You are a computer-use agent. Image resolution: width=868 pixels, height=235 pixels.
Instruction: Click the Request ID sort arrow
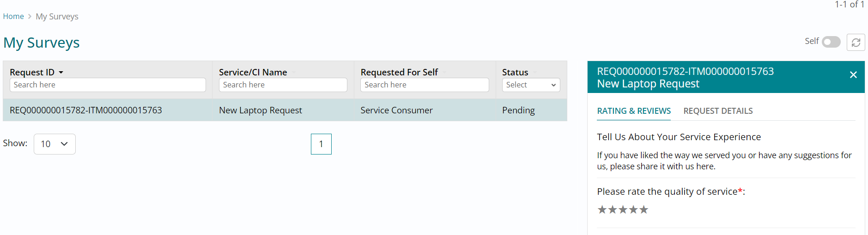61,73
